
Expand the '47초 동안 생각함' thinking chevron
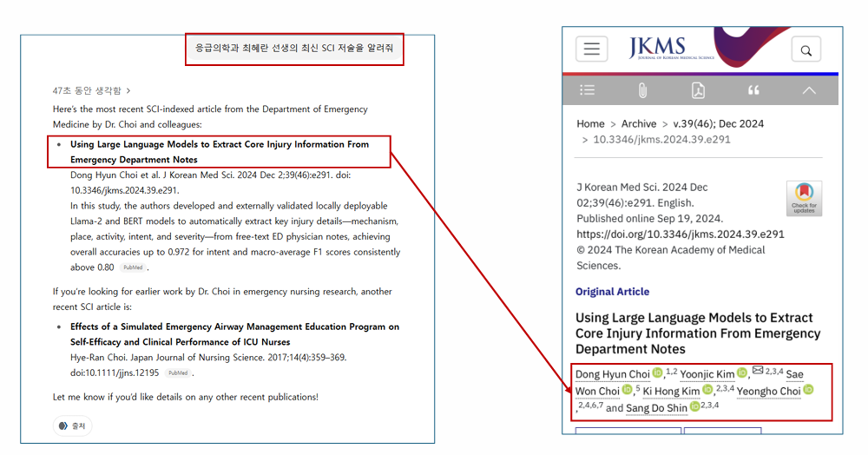(x=128, y=91)
